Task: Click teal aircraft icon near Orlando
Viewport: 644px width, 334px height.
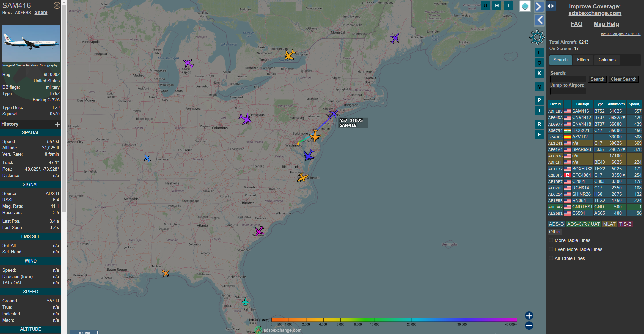Action: 245,302
